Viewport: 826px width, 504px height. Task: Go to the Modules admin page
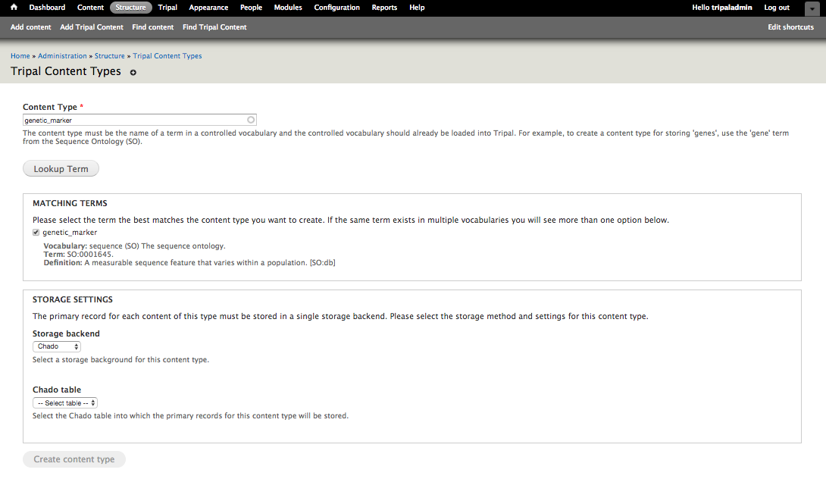(x=288, y=8)
